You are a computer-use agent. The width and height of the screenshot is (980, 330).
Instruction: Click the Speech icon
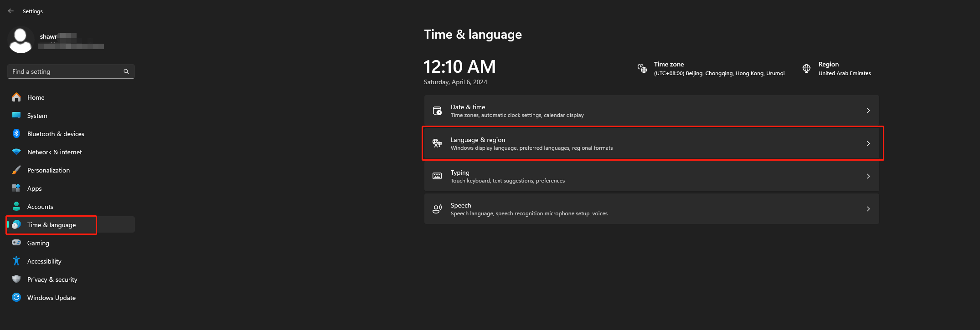(x=437, y=209)
